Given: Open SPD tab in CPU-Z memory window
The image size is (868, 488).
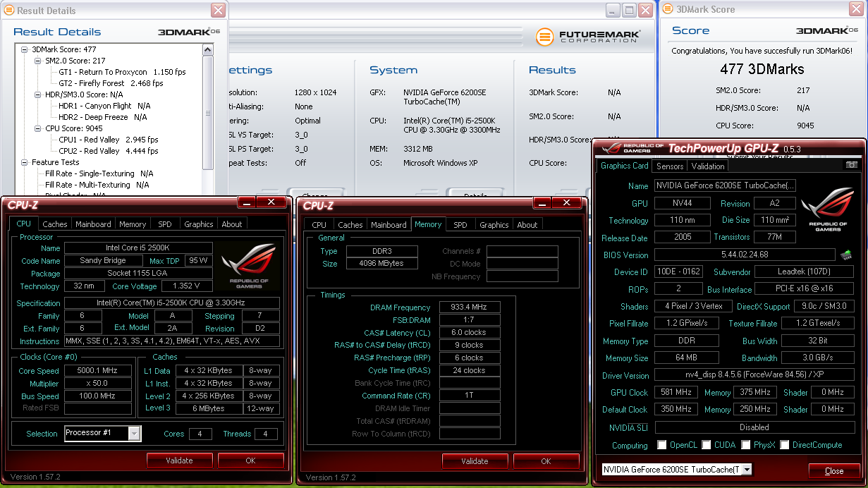Looking at the screenshot, I should pos(460,225).
